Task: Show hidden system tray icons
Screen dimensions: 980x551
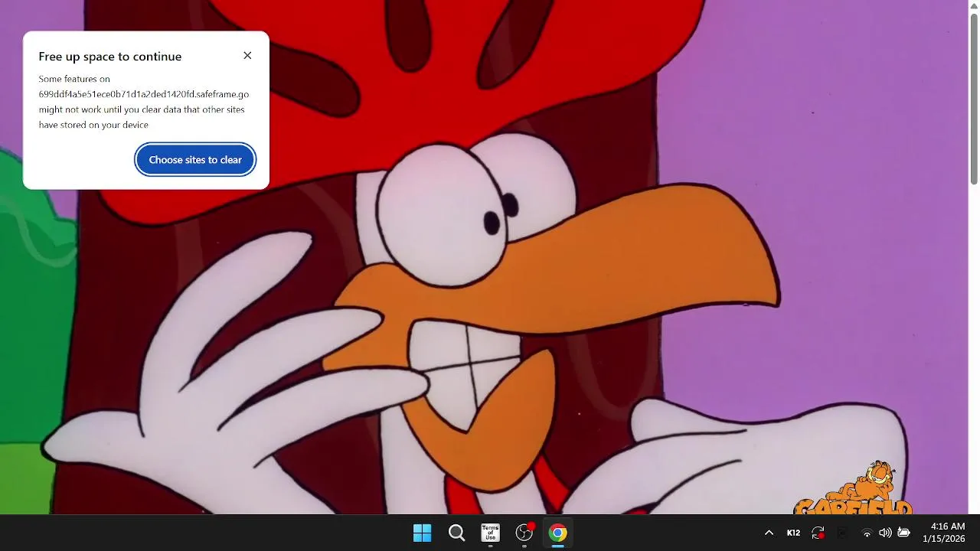Action: 769,533
